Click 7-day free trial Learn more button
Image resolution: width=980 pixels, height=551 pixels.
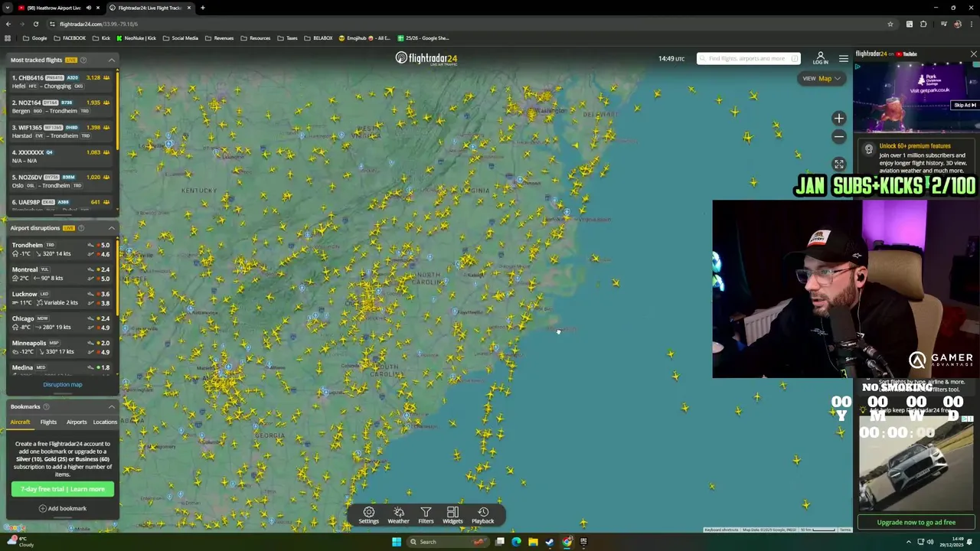(x=63, y=489)
